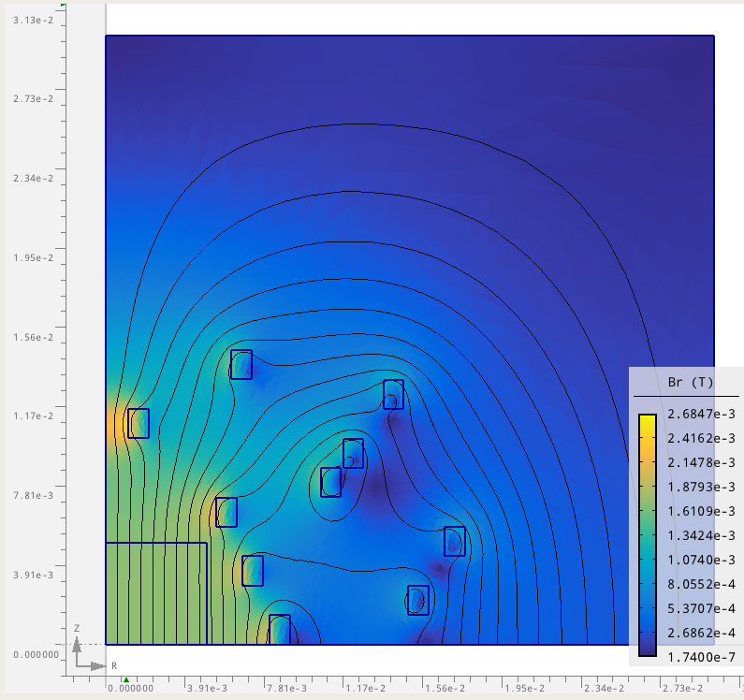744x700 pixels.
Task: Click the 1.56e-2 tick label on vertical ruler
Action: point(33,338)
